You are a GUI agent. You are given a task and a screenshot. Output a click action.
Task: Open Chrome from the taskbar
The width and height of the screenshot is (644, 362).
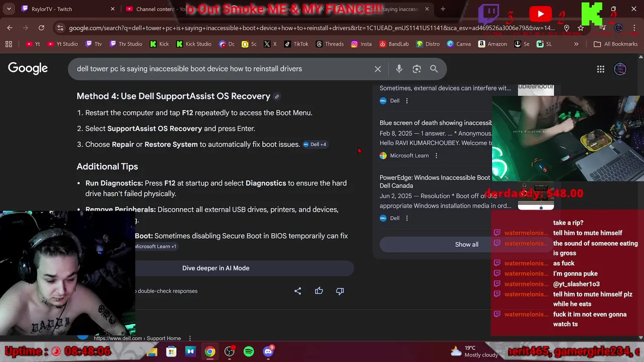tap(210, 351)
